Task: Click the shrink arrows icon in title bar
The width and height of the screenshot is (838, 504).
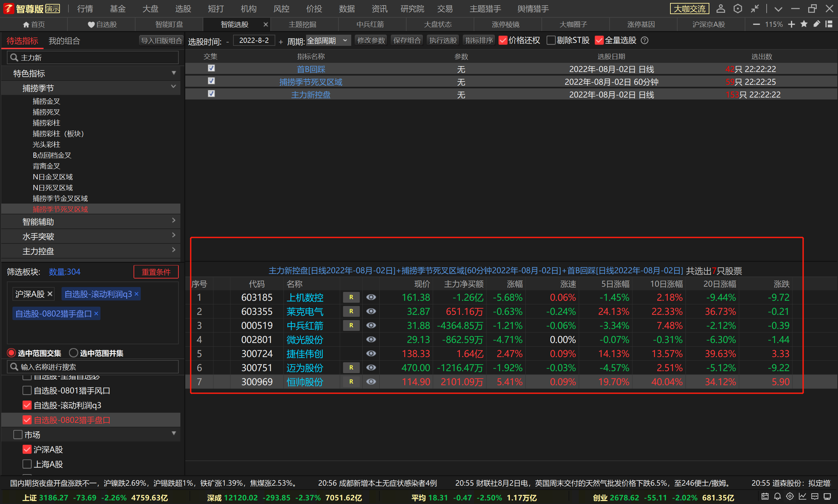Action: click(x=755, y=9)
